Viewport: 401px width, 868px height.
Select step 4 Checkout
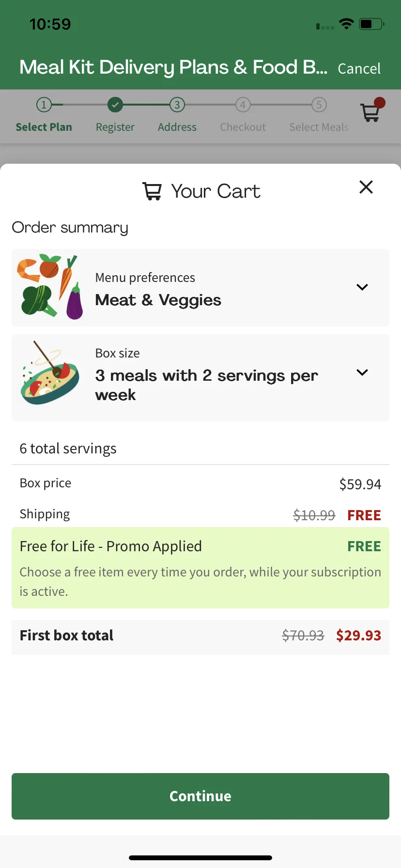[x=243, y=115]
